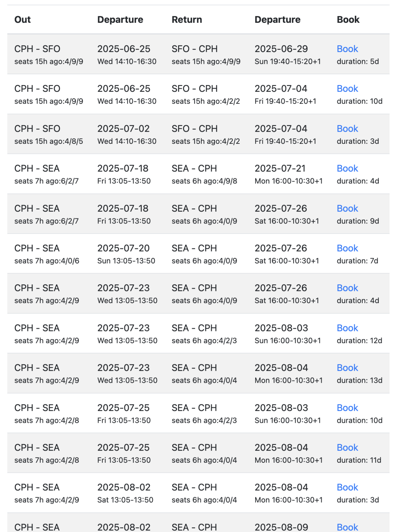Click the Out column header

(23, 20)
